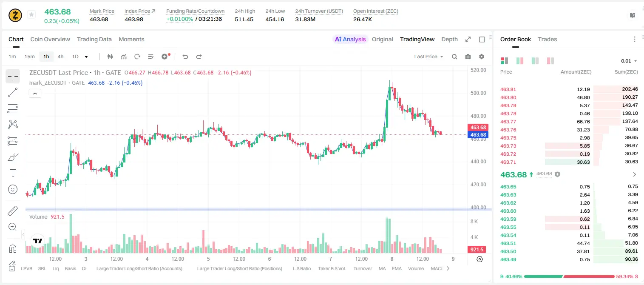This screenshot has width=644, height=285.
Task: Open the Coin Overview tab
Action: pos(50,39)
